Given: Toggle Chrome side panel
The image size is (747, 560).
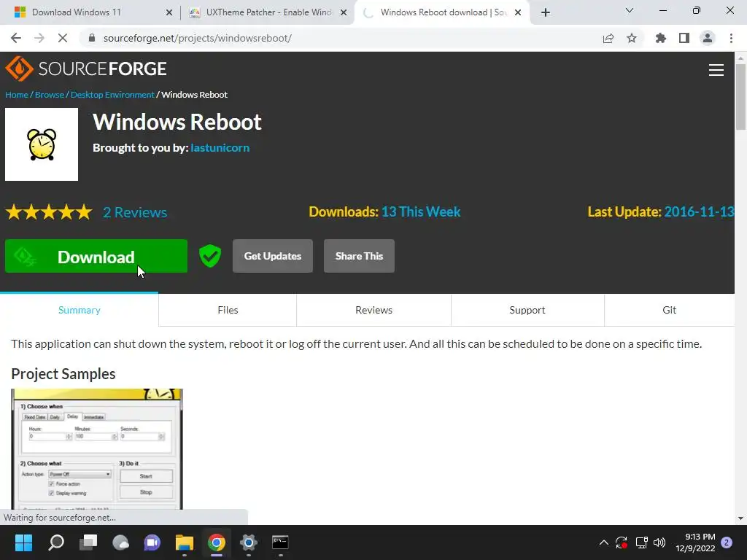Looking at the screenshot, I should (684, 38).
